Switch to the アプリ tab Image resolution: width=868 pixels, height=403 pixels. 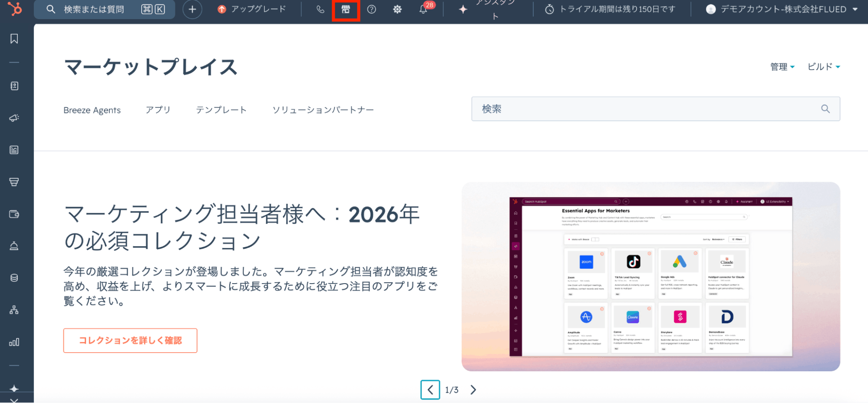click(158, 110)
